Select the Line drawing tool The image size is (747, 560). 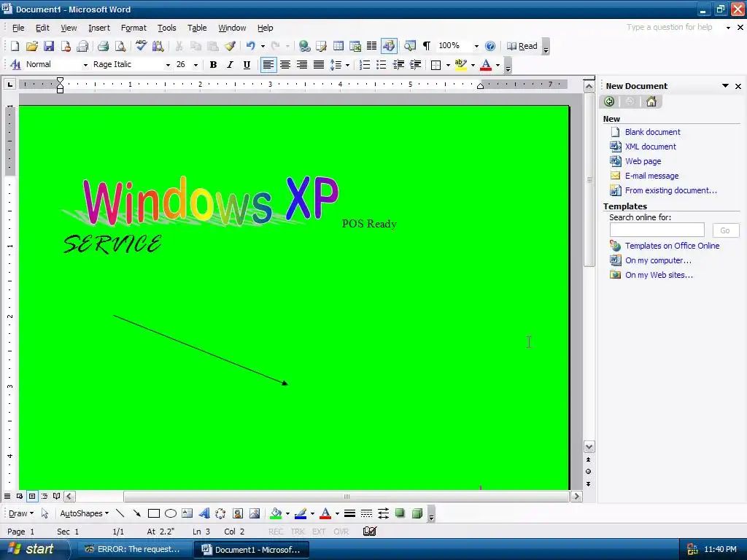120,513
